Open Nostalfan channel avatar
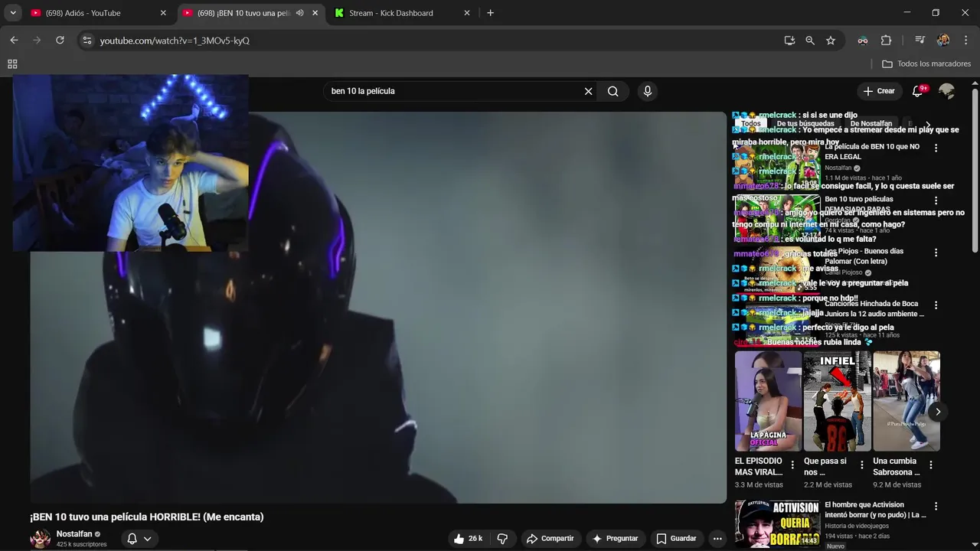 (40, 539)
